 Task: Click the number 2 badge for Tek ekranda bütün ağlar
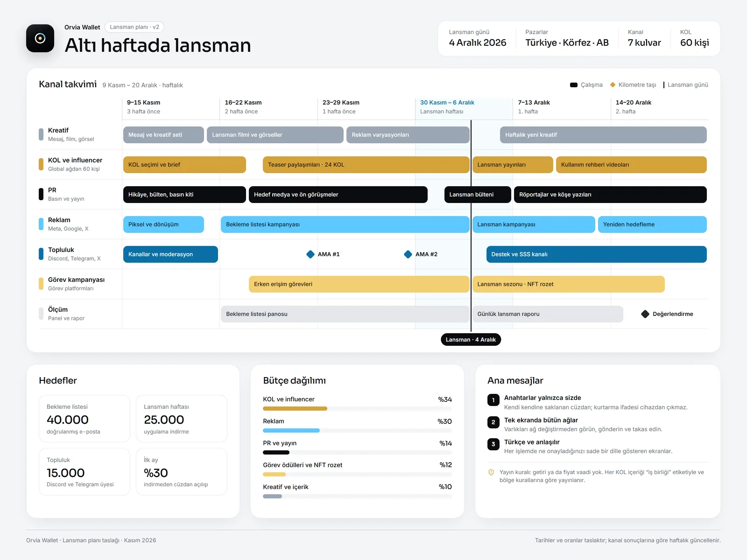click(493, 422)
